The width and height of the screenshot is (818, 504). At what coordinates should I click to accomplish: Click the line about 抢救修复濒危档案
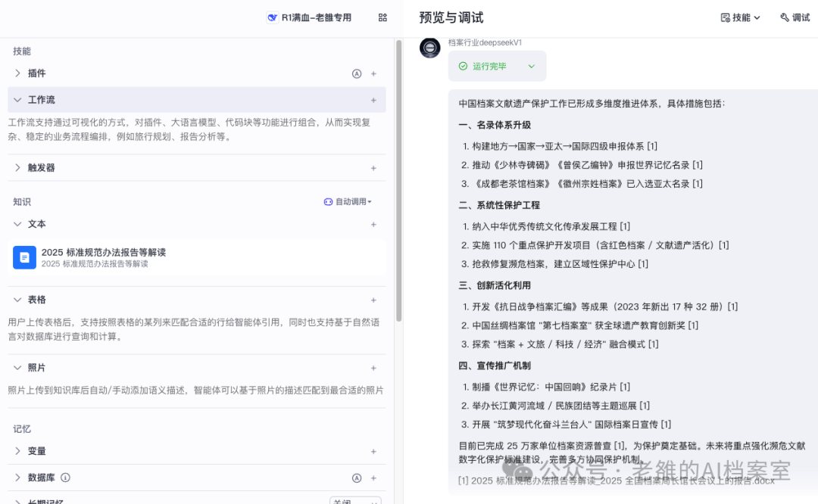pyautogui.click(x=560, y=264)
